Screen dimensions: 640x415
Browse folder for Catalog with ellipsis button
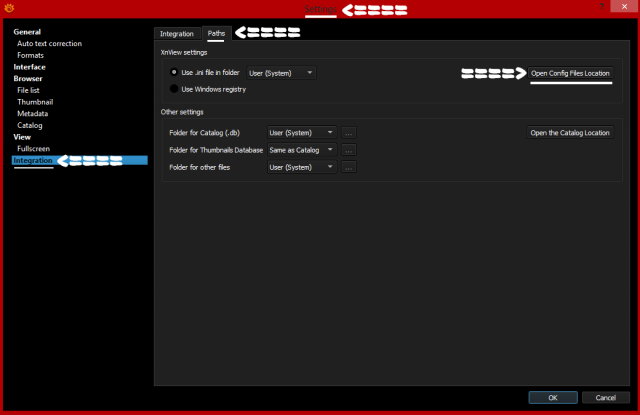coord(349,133)
